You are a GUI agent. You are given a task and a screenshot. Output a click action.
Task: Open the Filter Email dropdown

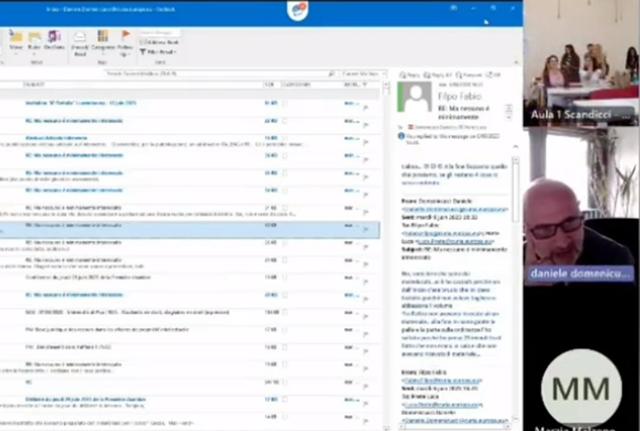(160, 51)
